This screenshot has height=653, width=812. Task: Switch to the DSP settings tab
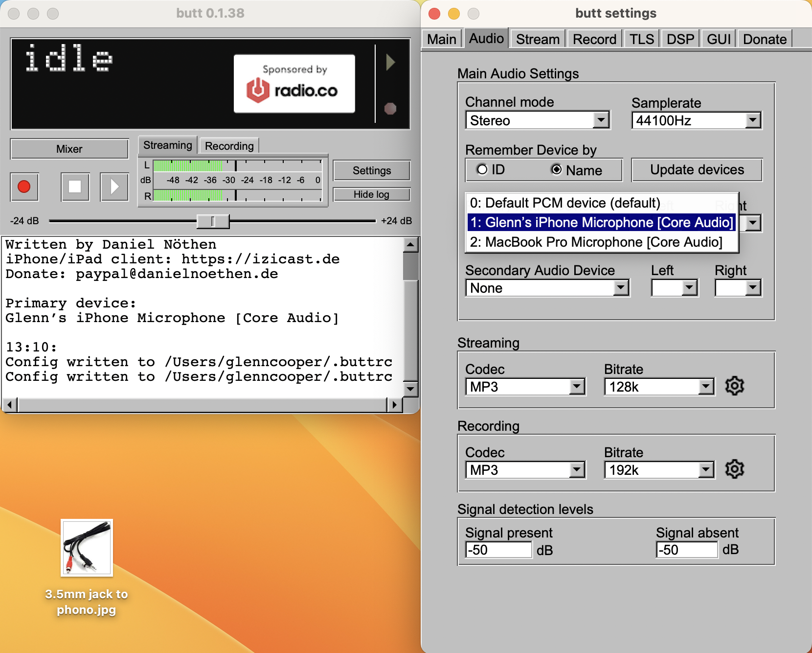(x=680, y=39)
